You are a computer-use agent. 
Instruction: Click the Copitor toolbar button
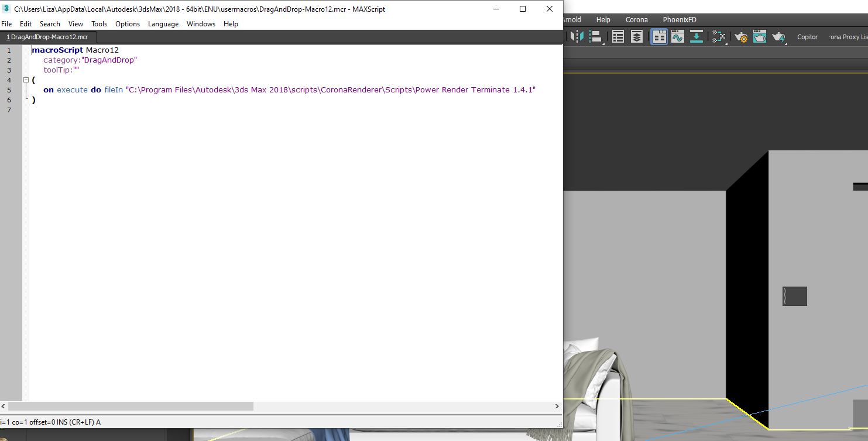coord(807,37)
